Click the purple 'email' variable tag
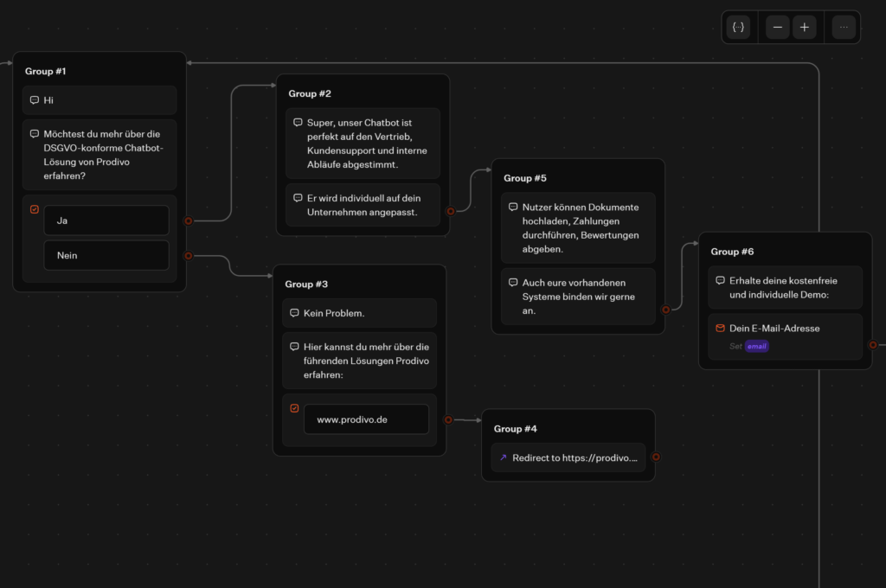Image resolution: width=886 pixels, height=588 pixels. coord(757,347)
